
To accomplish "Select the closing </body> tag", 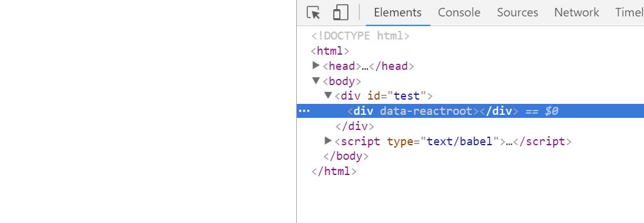I will pos(346,156).
